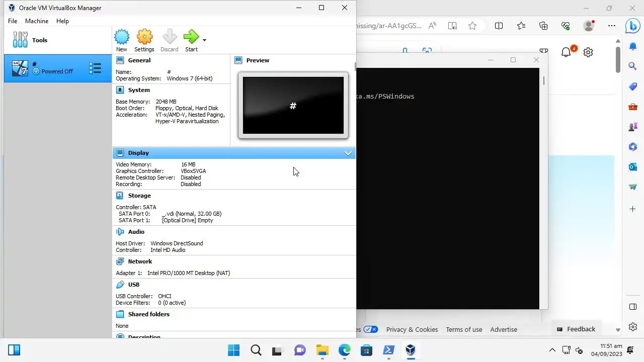
Task: Click the New machine toolbar icon
Action: [x=122, y=40]
